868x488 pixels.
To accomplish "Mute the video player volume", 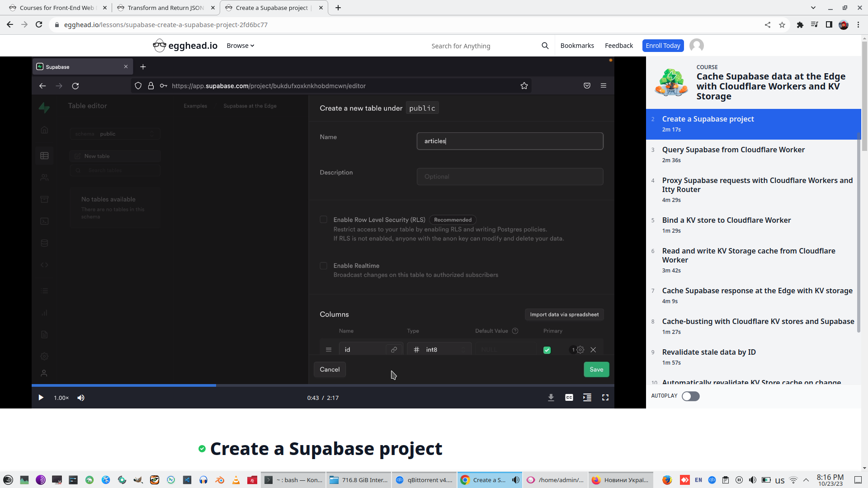I will click(81, 398).
